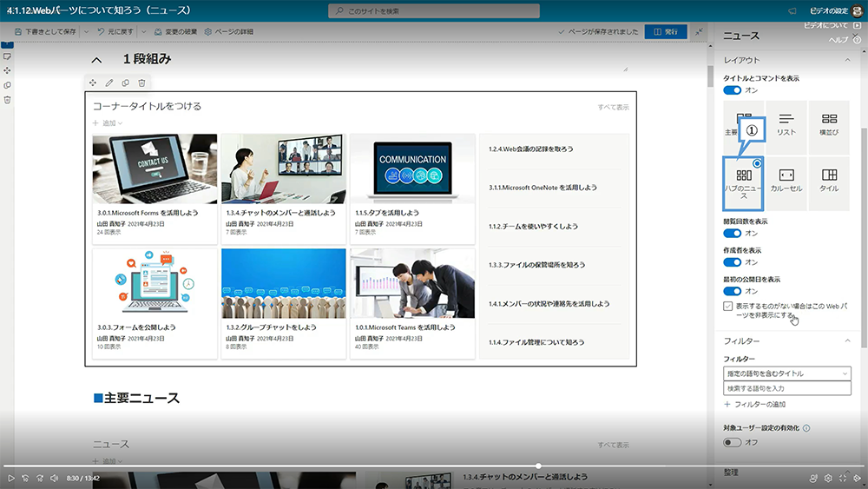
Task: Click すべて表示 in the lower ニュース section
Action: click(x=614, y=445)
